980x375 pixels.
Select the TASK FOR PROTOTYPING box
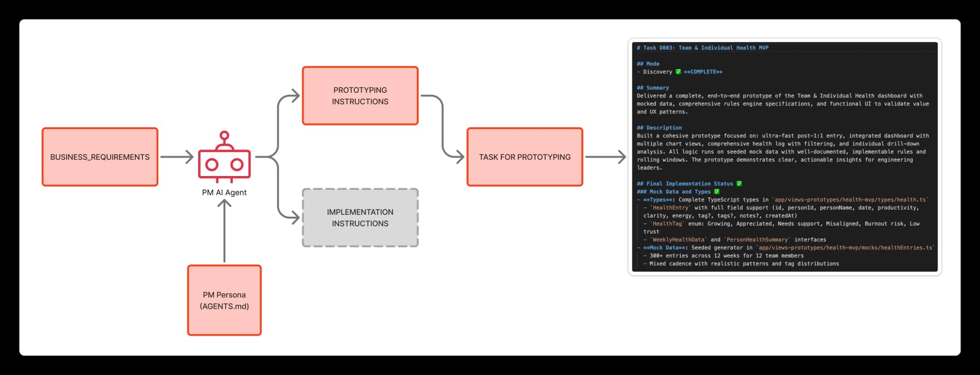tap(525, 157)
